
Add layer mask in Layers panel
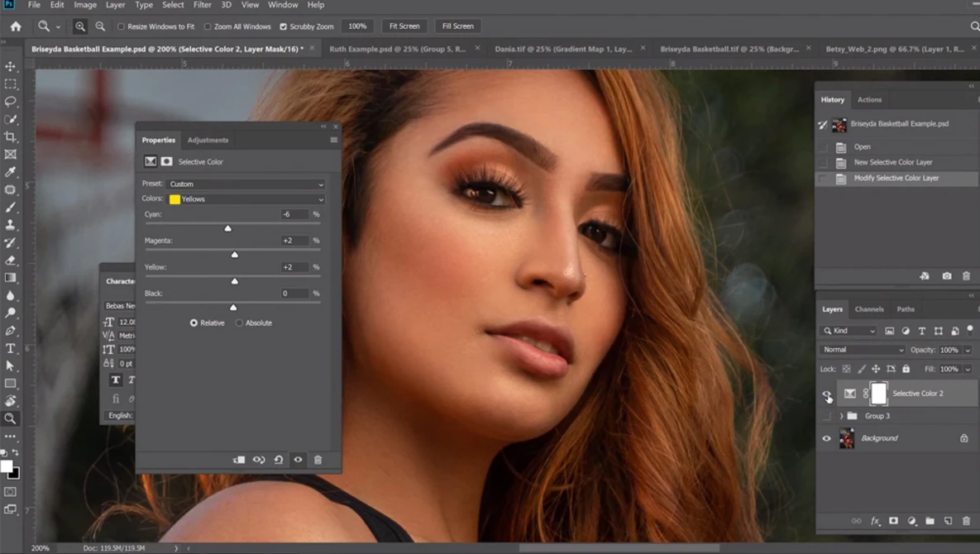tap(893, 521)
